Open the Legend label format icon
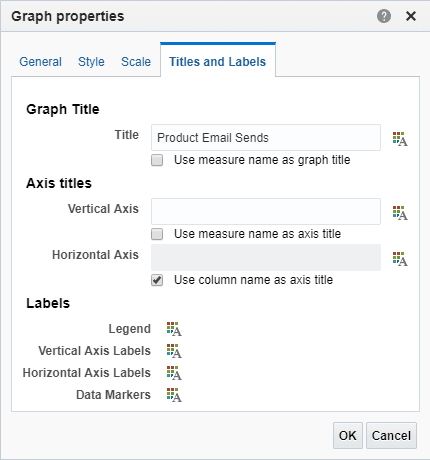 (174, 329)
